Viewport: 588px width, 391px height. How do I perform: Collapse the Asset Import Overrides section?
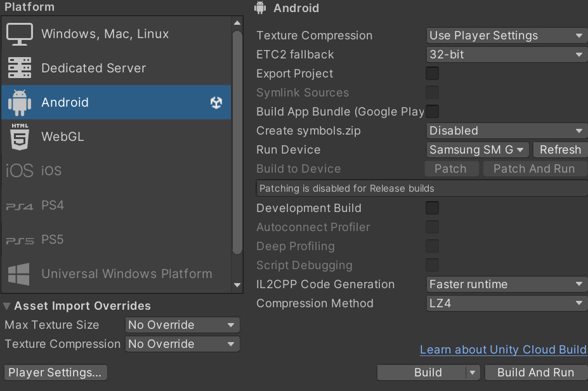pyautogui.click(x=6, y=306)
